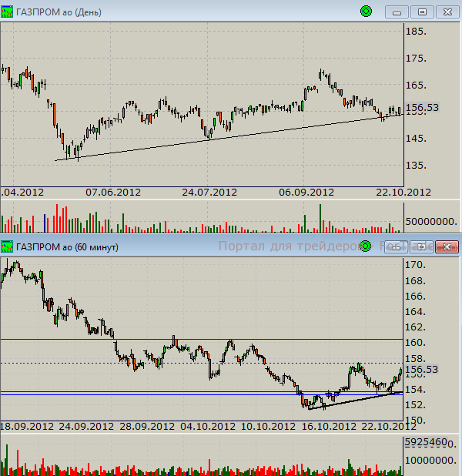This screenshot has height=476, width=462.
Task: Click the 10000000. volume label on the hourly chart
Action: (x=431, y=461)
